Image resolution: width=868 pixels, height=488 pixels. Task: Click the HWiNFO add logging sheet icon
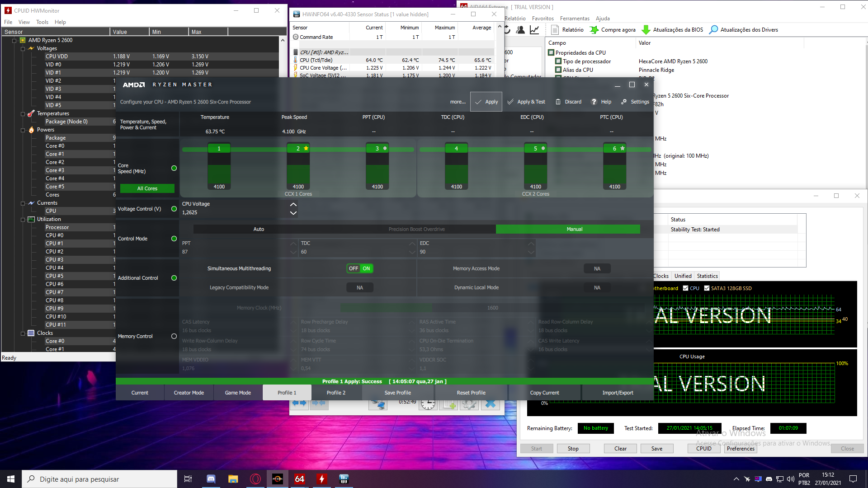tap(449, 404)
